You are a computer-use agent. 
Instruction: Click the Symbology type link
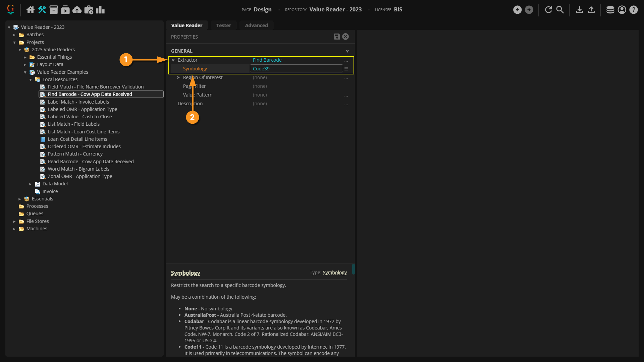[334, 273]
